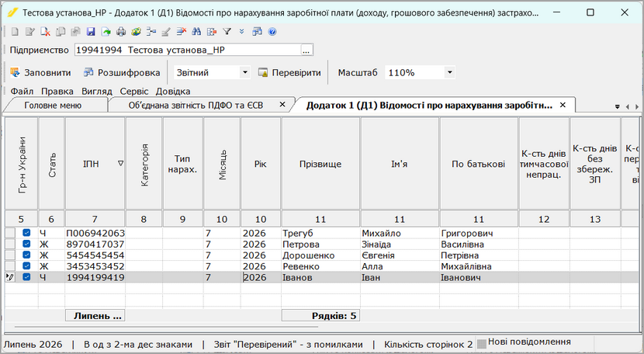Click the delete document red X icon
644x354 pixels.
point(45,32)
